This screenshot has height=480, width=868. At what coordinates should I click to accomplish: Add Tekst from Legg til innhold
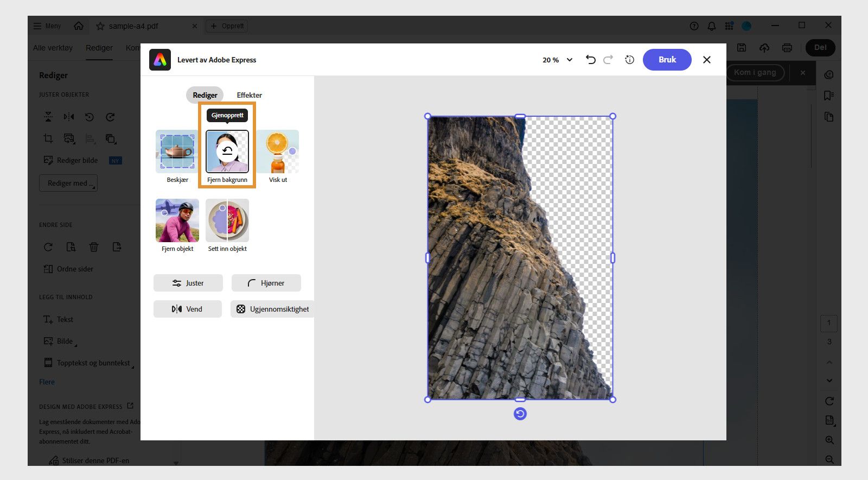point(58,319)
